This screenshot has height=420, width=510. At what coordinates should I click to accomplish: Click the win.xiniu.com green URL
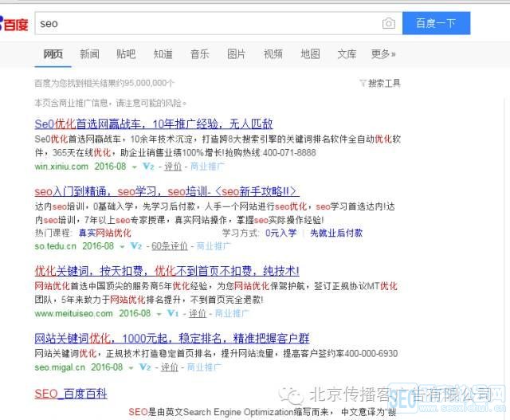[x=61, y=167]
